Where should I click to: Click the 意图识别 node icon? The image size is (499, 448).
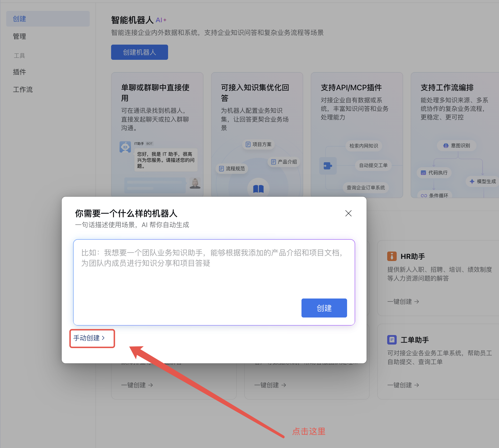point(446,145)
